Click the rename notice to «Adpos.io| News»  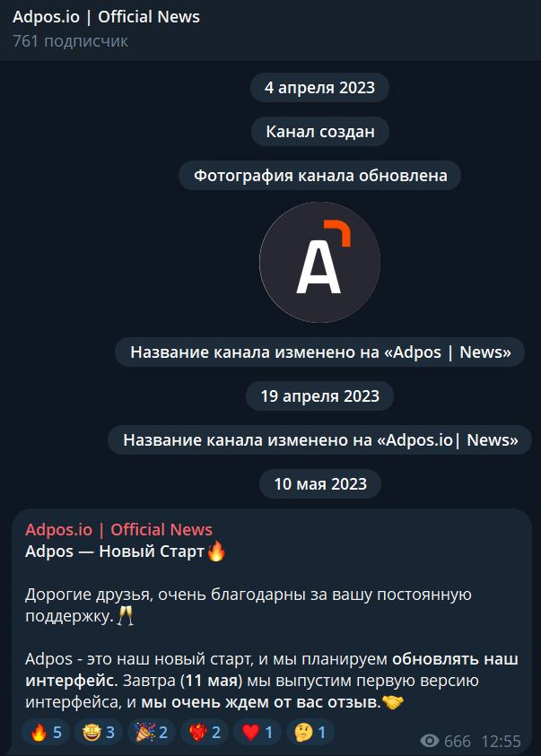(320, 439)
